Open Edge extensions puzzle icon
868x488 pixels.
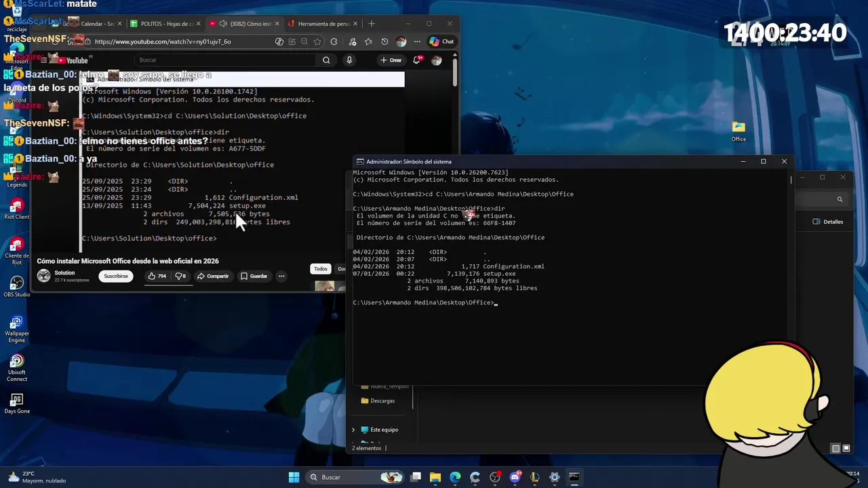coord(334,41)
